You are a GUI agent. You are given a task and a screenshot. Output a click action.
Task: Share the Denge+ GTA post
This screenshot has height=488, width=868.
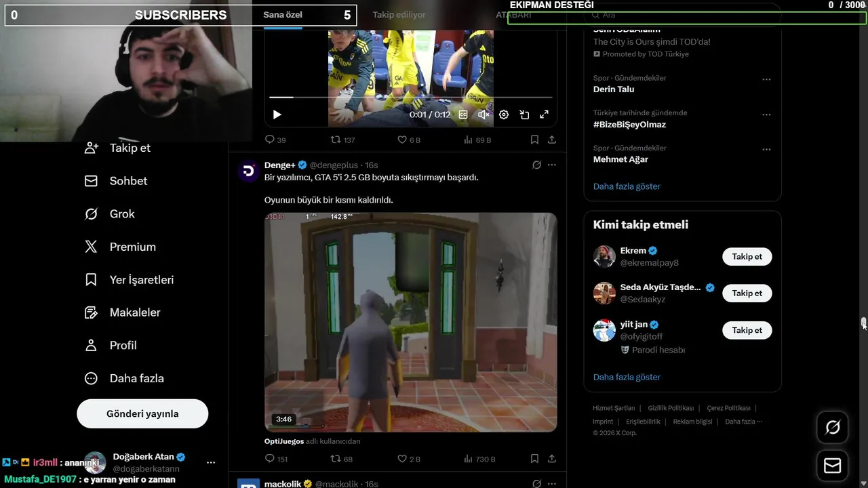(x=552, y=459)
